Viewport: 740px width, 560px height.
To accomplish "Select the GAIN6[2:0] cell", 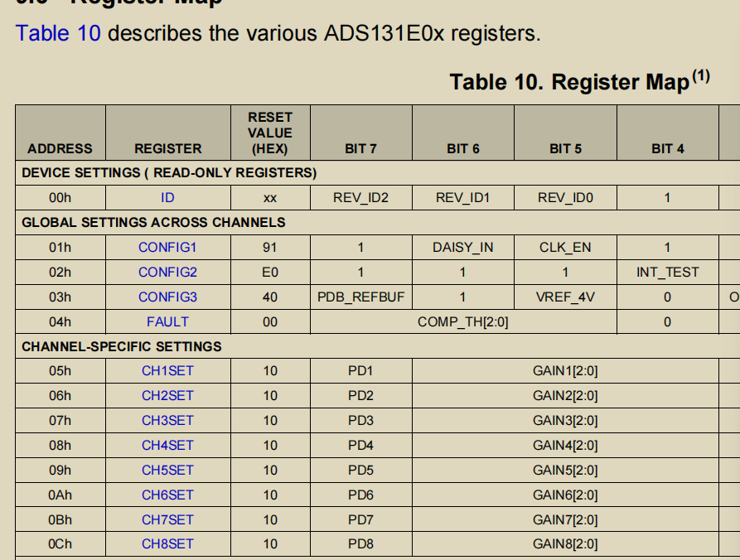I will click(x=565, y=495).
